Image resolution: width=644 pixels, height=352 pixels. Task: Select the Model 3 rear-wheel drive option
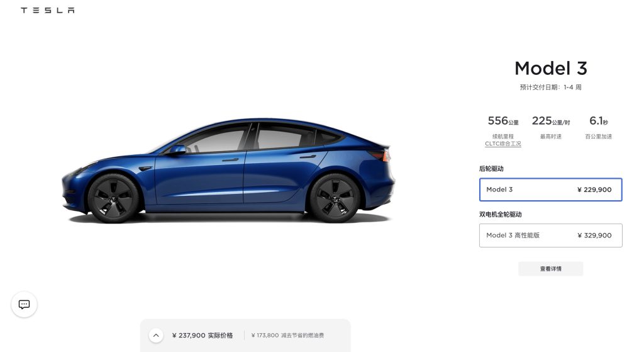(550, 190)
